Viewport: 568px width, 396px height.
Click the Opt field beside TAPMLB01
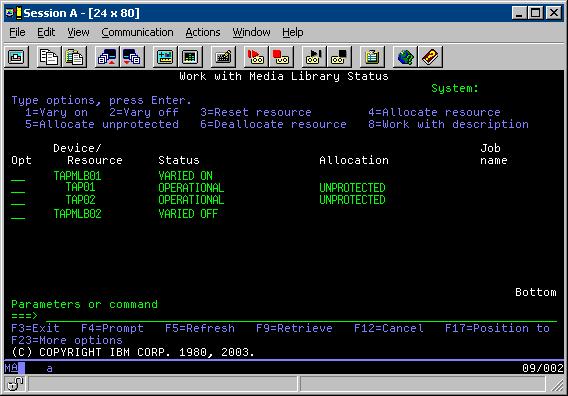(18, 176)
